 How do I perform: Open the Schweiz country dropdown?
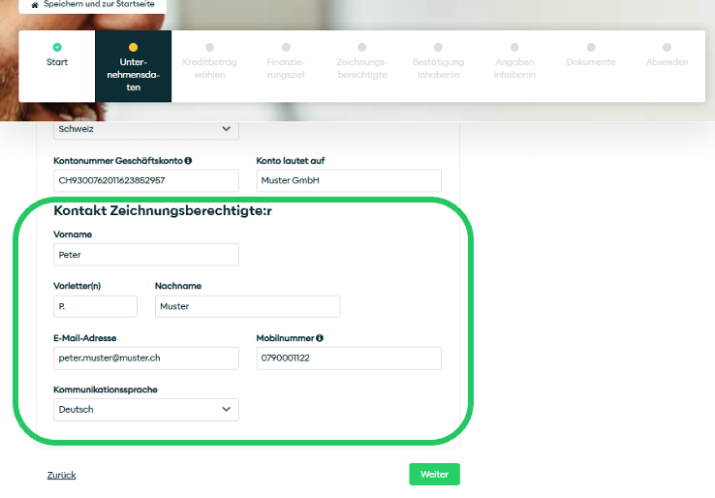(x=146, y=129)
